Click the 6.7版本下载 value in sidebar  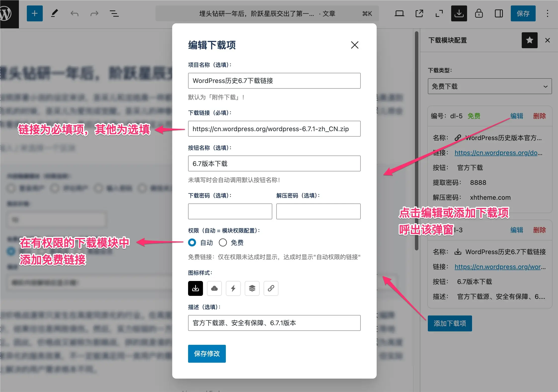(x=475, y=282)
